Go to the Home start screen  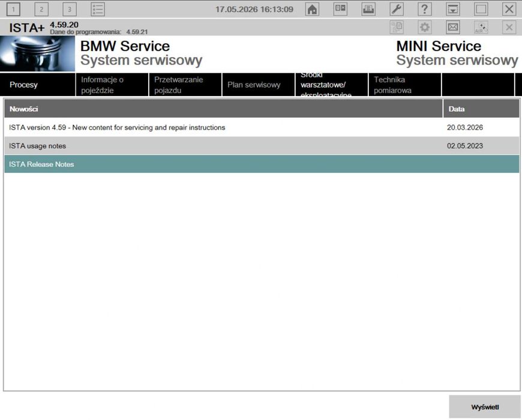point(312,10)
